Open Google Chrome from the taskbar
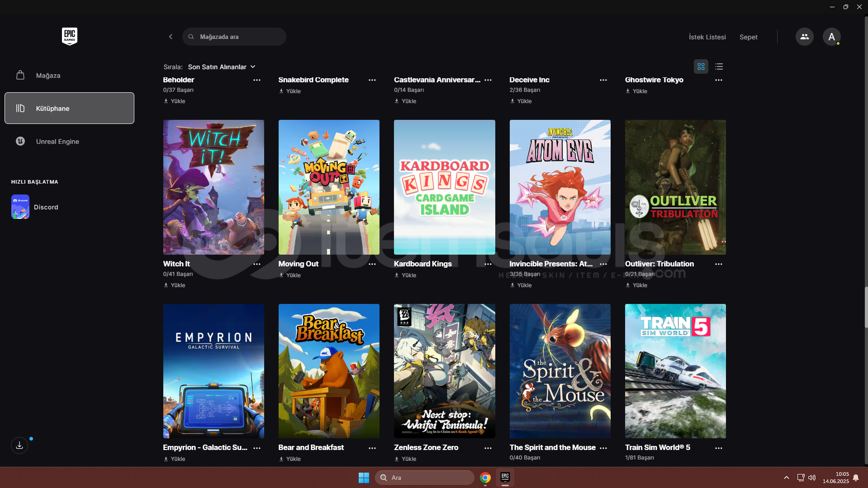This screenshot has width=868, height=488. coord(485,478)
